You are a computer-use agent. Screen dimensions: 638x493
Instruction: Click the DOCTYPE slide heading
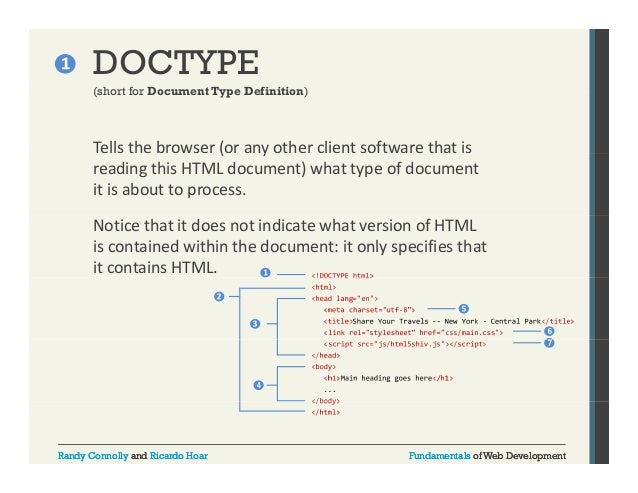click(x=175, y=62)
